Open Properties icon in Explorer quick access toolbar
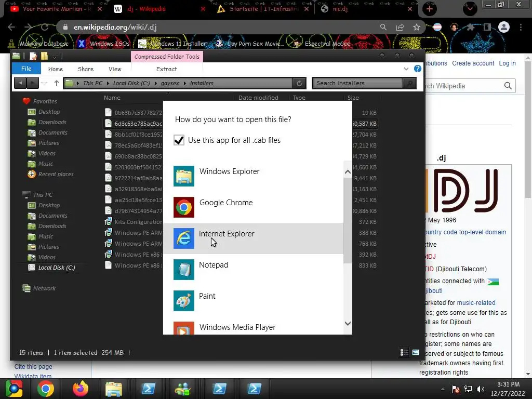Image resolution: width=532 pixels, height=399 pixels. [33, 56]
